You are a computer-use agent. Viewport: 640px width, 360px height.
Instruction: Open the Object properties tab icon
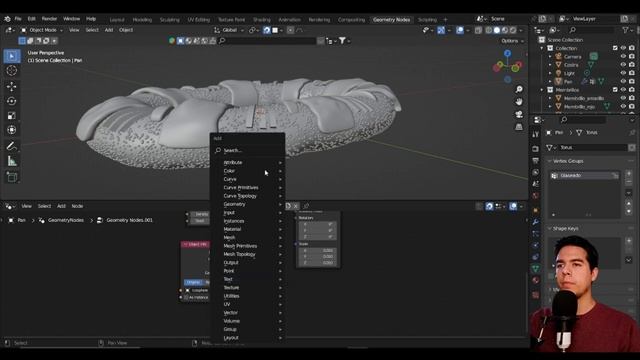click(536, 210)
